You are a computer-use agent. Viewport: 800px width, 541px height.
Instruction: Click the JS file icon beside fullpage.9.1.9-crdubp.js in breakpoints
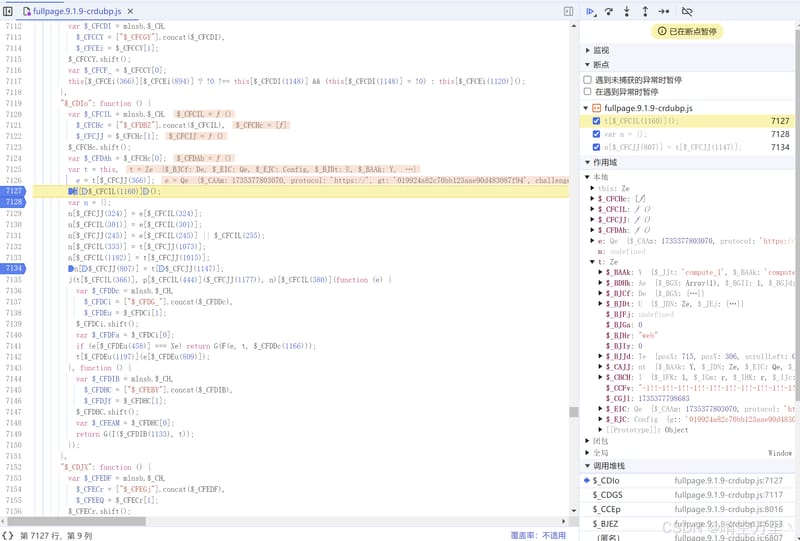click(596, 108)
